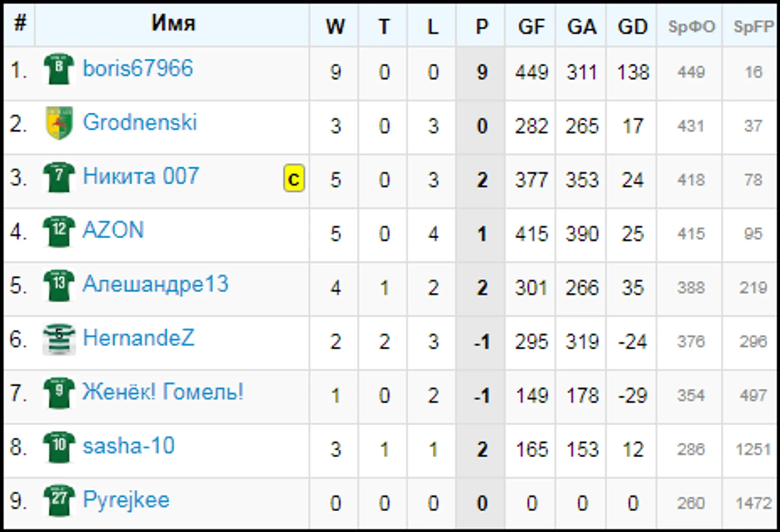Open Женёк! Гомель! profile link

pyautogui.click(x=163, y=392)
